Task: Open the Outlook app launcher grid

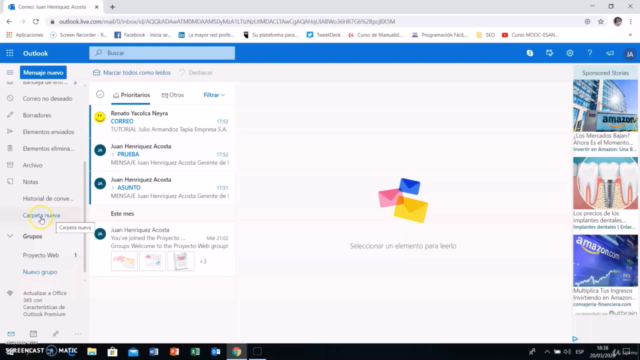Action: (10, 53)
